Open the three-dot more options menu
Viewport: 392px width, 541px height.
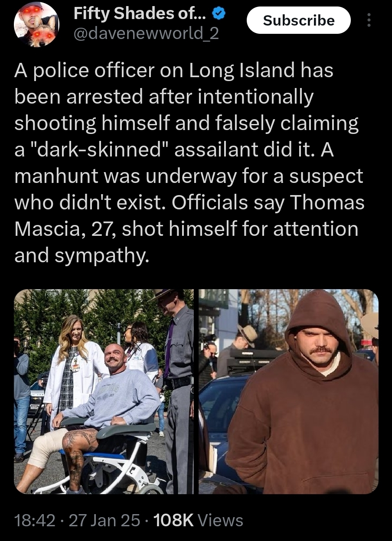pyautogui.click(x=369, y=20)
